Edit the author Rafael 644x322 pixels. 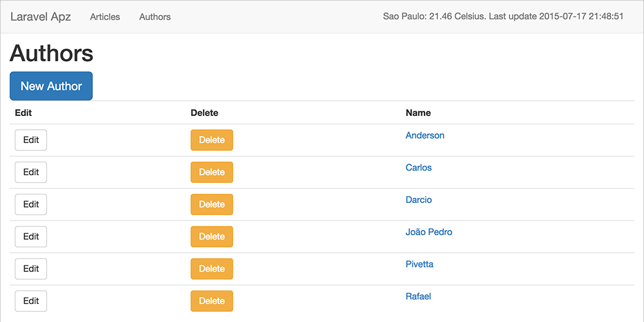pyautogui.click(x=31, y=301)
